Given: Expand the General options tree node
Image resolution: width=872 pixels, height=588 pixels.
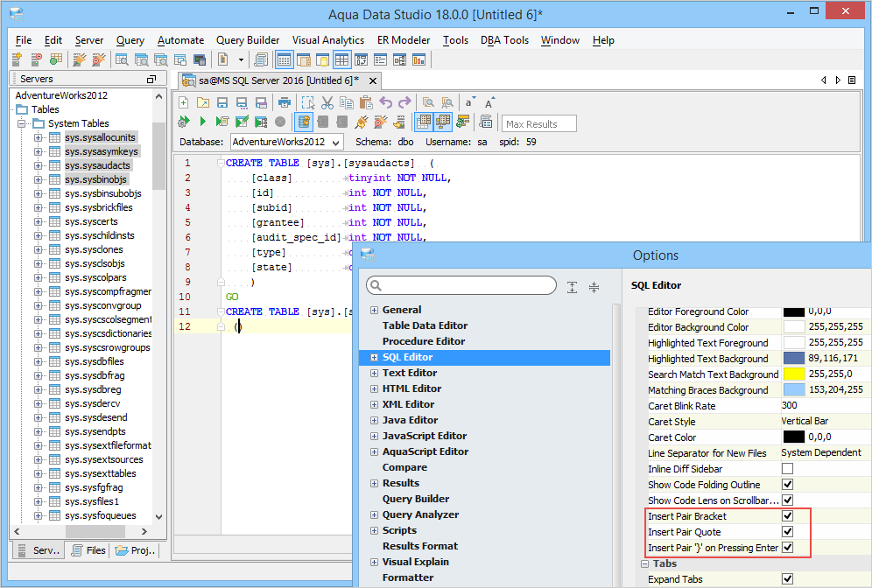Looking at the screenshot, I should (375, 310).
